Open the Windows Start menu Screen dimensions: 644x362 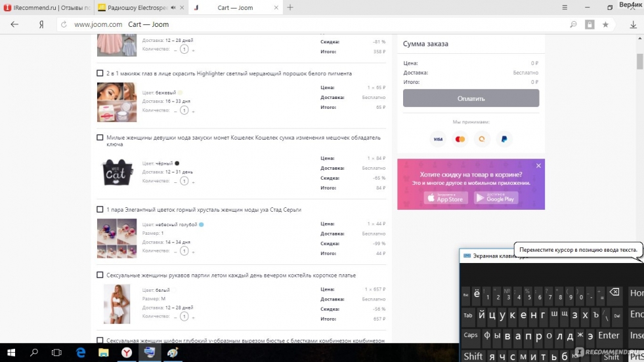(11, 353)
